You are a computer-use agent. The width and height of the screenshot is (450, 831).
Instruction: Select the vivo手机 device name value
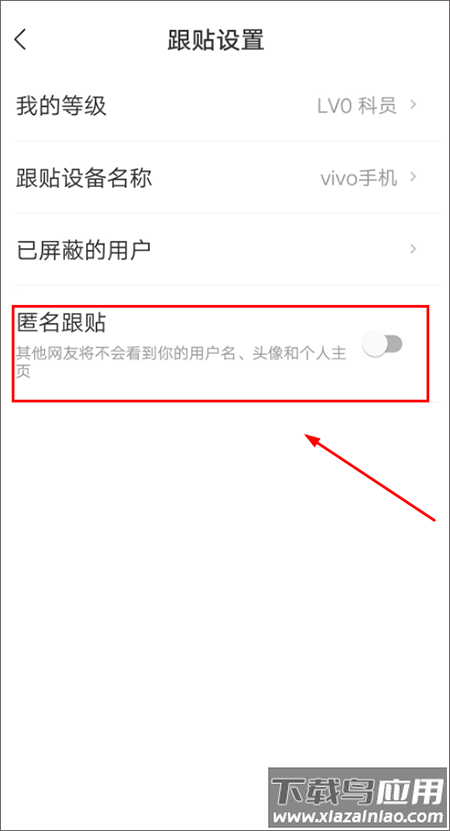click(x=359, y=178)
